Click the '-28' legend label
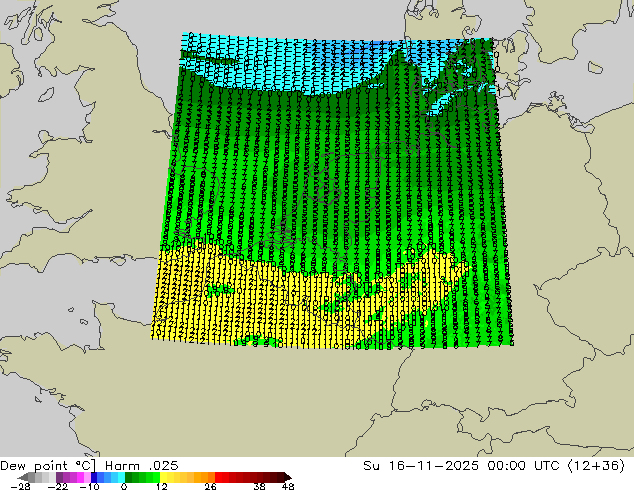This screenshot has width=634, height=490. pos(20,486)
